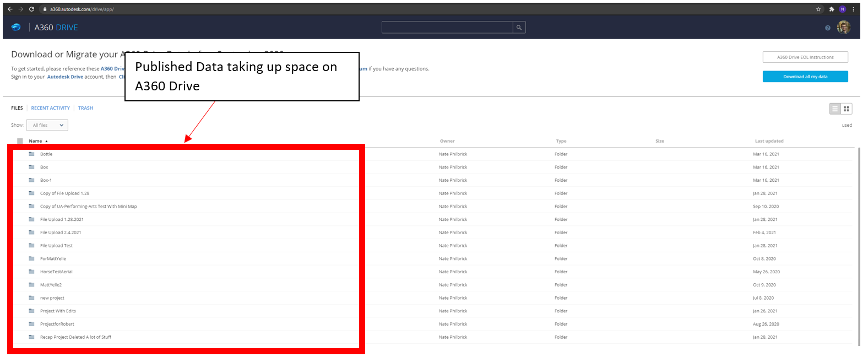The height and width of the screenshot is (357, 868).
Task: Click Download all my data button
Action: click(805, 77)
